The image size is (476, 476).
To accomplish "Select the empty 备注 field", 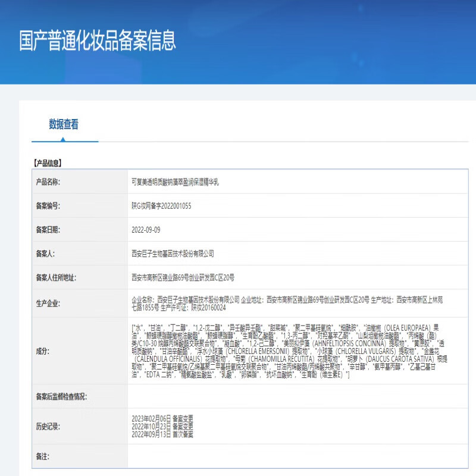I will [x=268, y=459].
